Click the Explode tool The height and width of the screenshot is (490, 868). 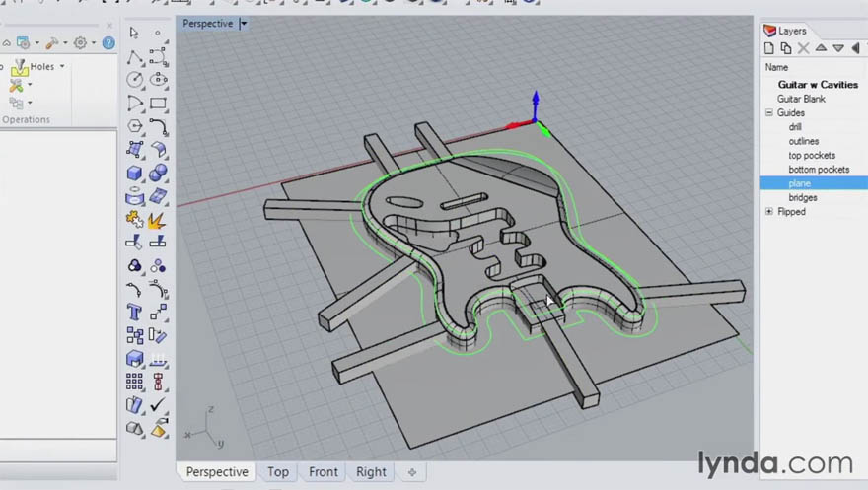pyautogui.click(x=157, y=221)
